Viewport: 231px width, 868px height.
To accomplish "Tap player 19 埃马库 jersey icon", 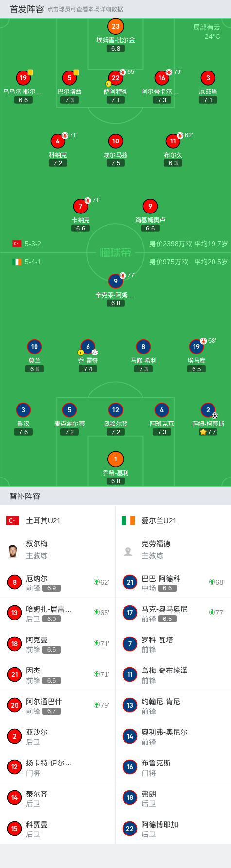I will (x=196, y=347).
